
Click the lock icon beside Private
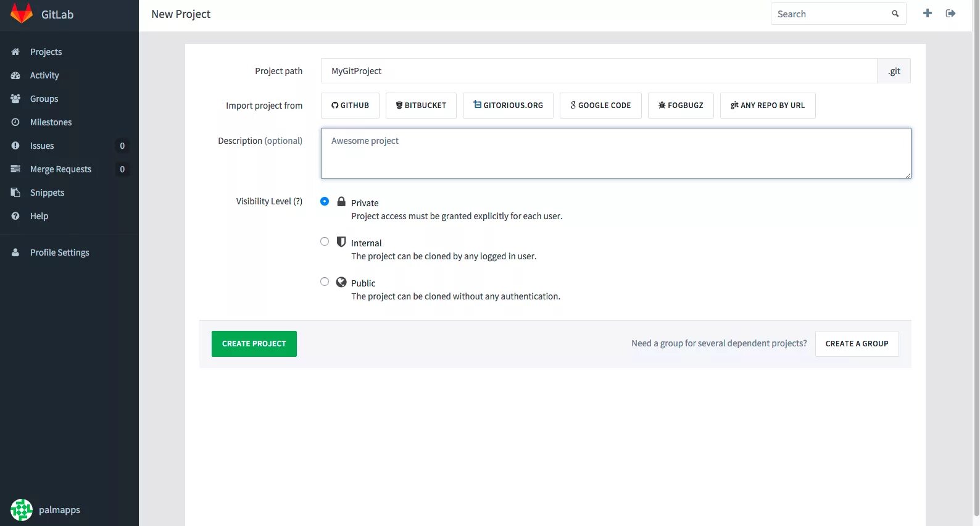click(341, 201)
